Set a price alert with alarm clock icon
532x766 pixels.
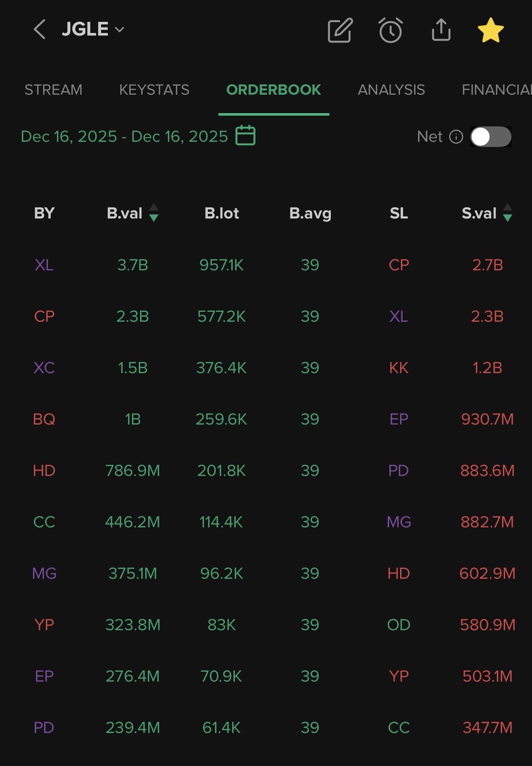(x=390, y=30)
